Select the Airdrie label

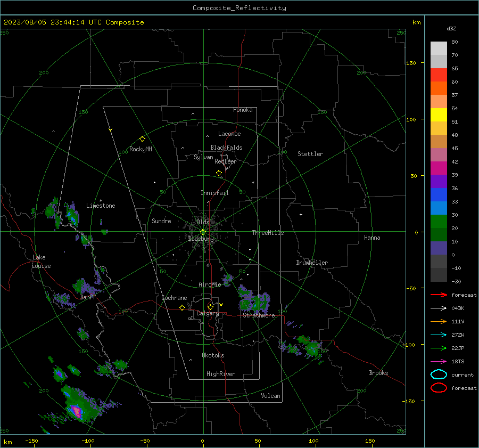coord(210,284)
